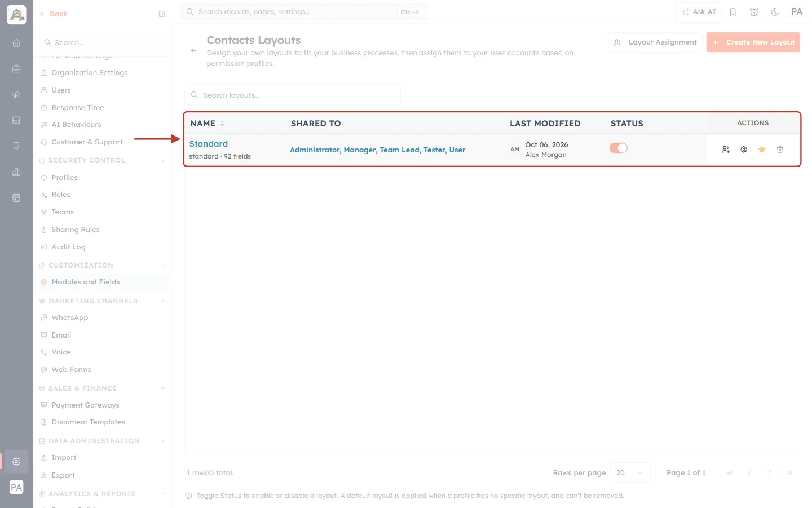Open the bookmark icon in top bar
Viewport: 812px width, 508px height.
[733, 12]
